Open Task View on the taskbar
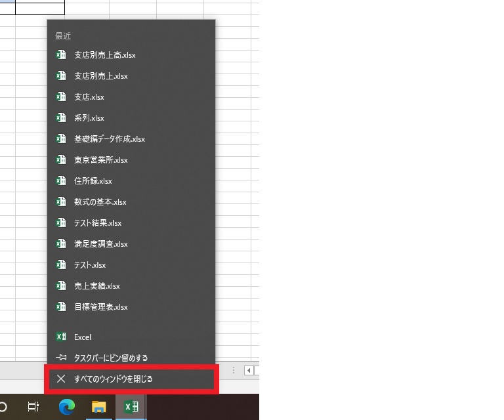This screenshot has height=420, width=504. [x=33, y=407]
